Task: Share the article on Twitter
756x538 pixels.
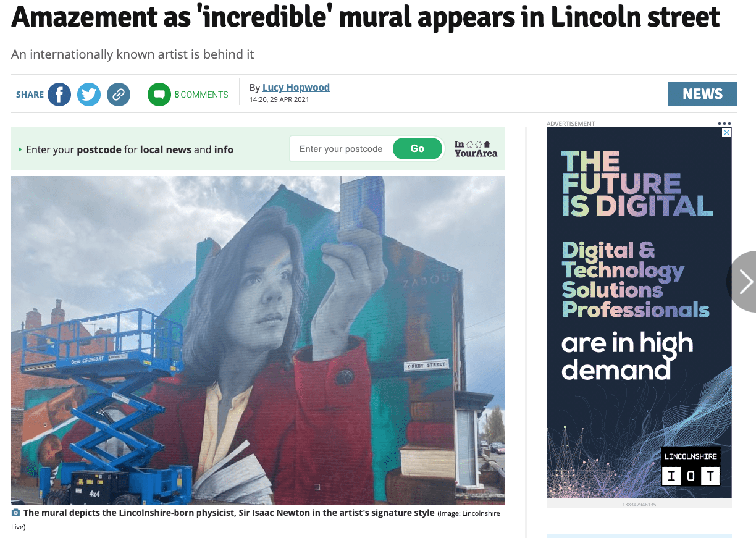Action: tap(89, 95)
